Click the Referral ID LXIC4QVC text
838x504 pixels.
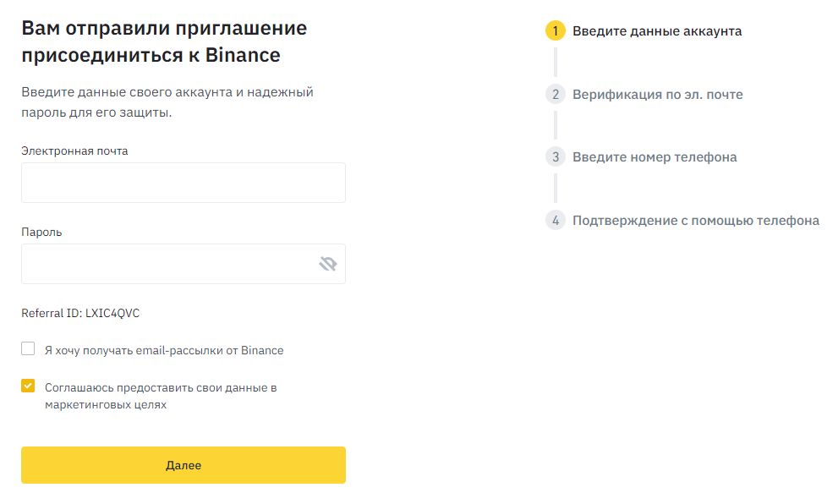coord(80,313)
